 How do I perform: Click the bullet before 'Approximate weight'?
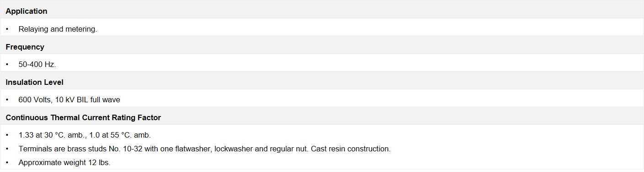point(7,163)
